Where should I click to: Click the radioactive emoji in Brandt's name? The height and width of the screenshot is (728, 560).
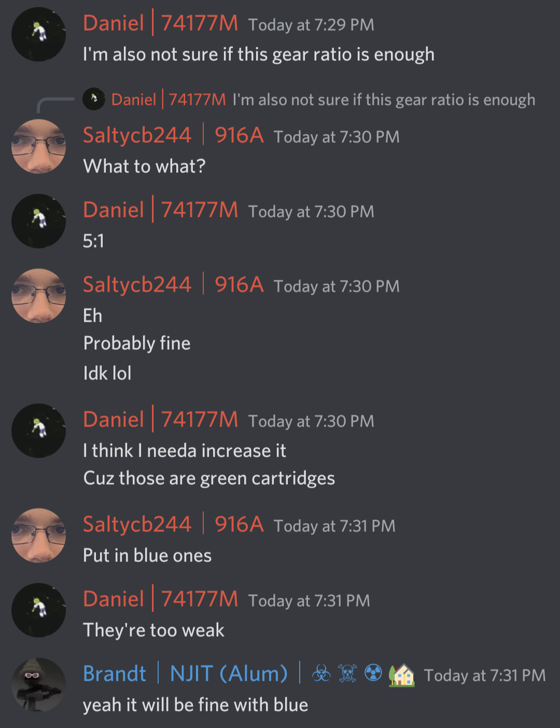click(373, 674)
